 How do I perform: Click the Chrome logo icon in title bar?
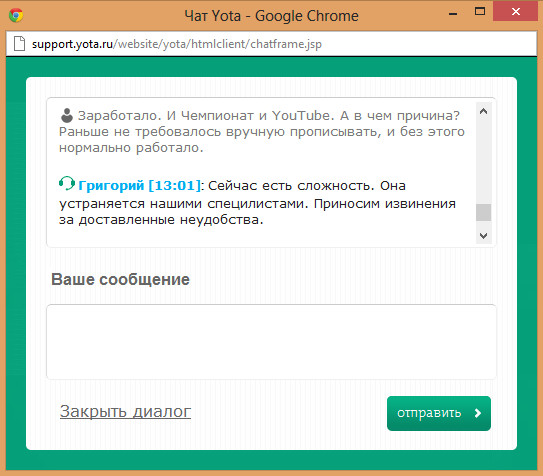(16, 16)
